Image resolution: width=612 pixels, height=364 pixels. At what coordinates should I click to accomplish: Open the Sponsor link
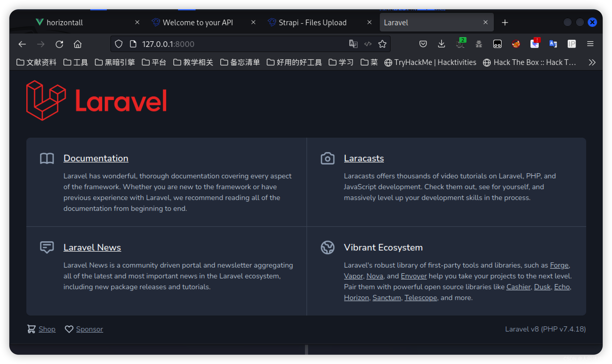(x=90, y=329)
